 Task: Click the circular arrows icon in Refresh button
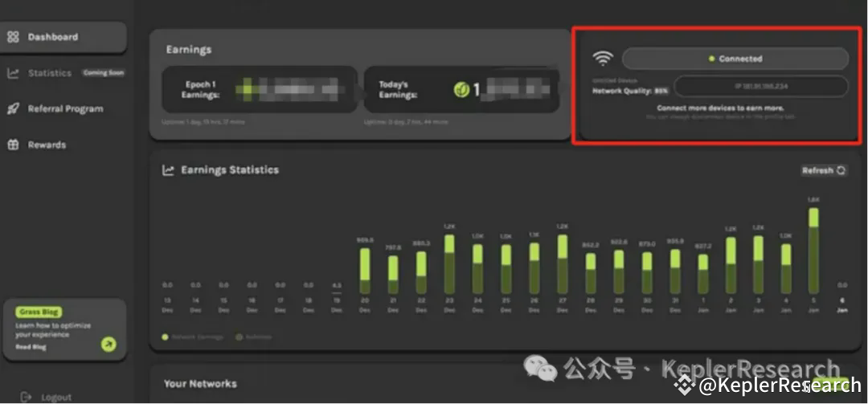[x=841, y=170]
